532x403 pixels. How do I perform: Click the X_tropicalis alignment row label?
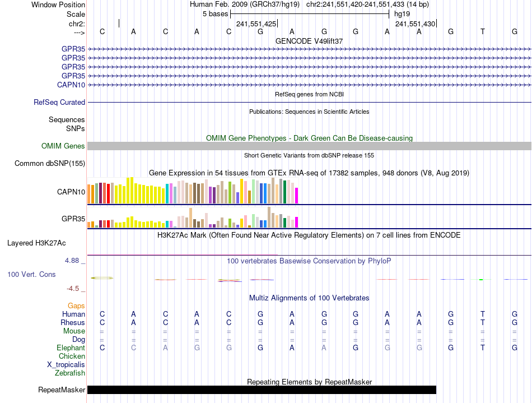[x=66, y=365]
